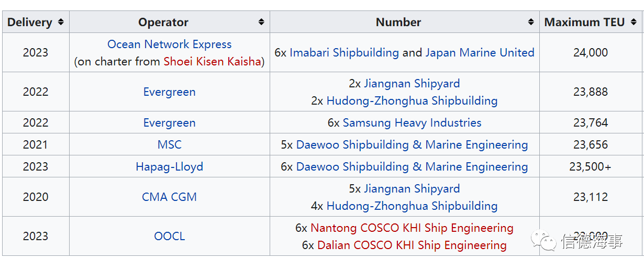Click Hudong-Zhonghua link in Evergreen row
This screenshot has width=644, height=270.
click(412, 100)
